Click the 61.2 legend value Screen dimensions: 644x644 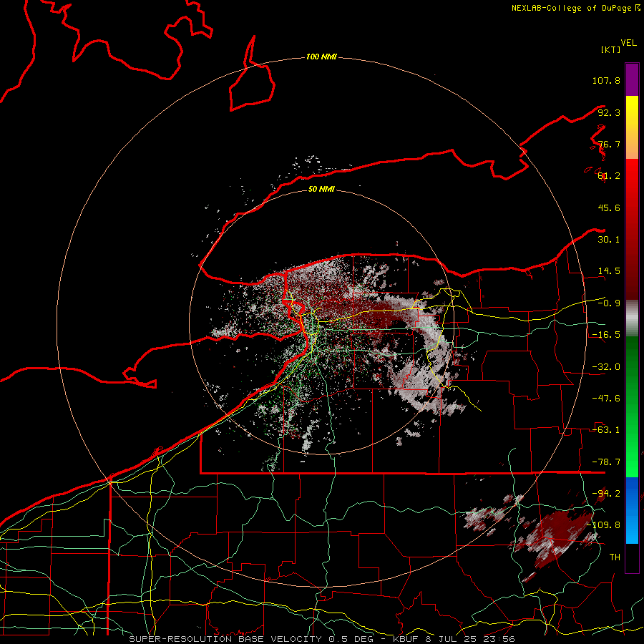point(609,176)
